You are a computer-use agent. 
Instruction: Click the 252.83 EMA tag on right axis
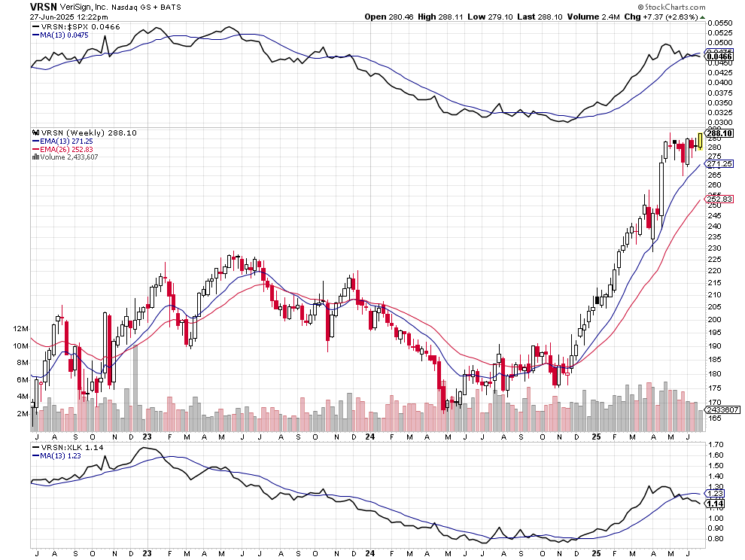719,199
